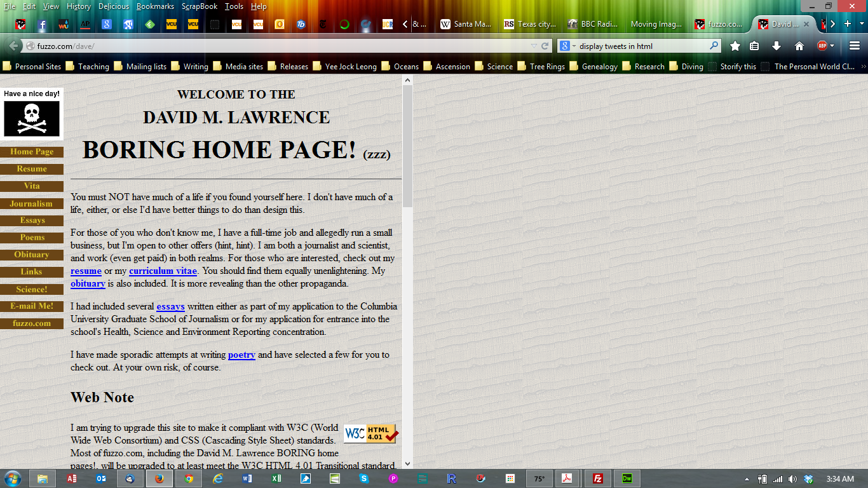Launch FileZilla from the taskbar

(597, 478)
